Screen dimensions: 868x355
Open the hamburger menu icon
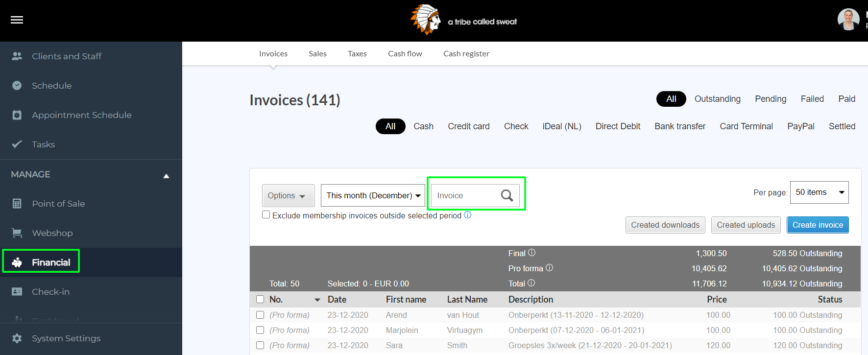pos(17,20)
